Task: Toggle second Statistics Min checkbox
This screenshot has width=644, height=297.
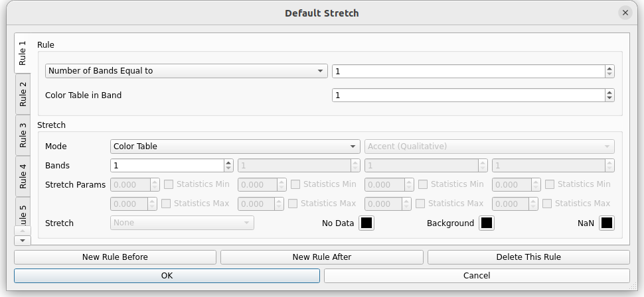Action: (295, 184)
